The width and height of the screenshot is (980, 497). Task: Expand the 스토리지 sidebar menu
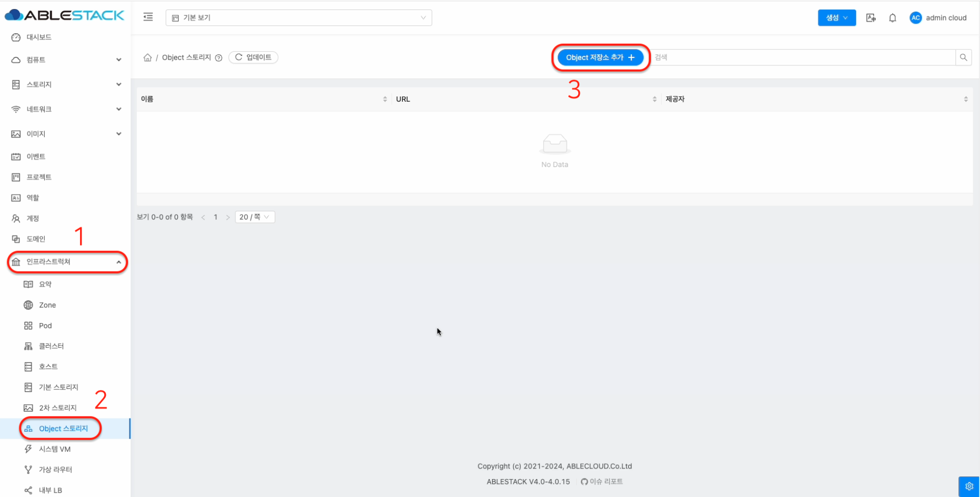[x=66, y=84]
